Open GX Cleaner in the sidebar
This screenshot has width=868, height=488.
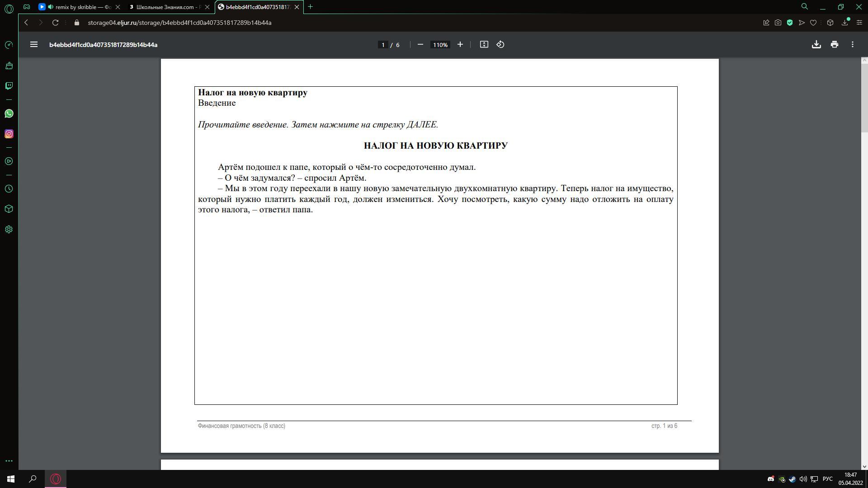coord(9,66)
